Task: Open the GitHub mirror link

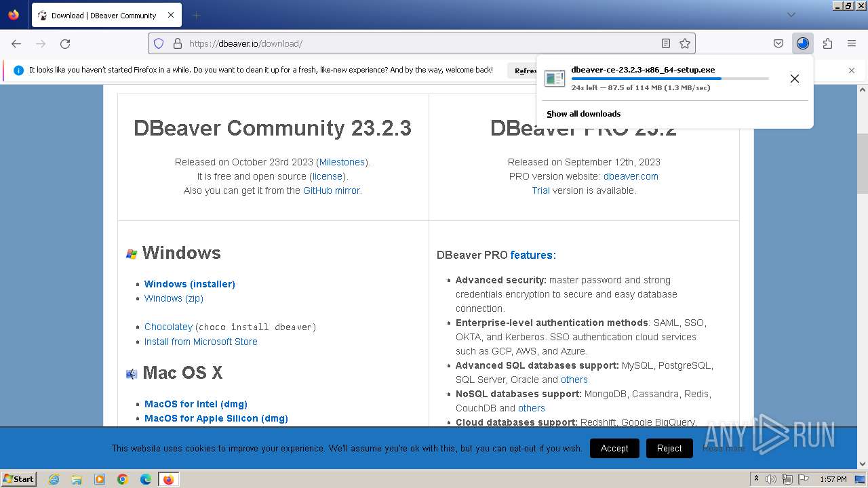Action: click(332, 190)
